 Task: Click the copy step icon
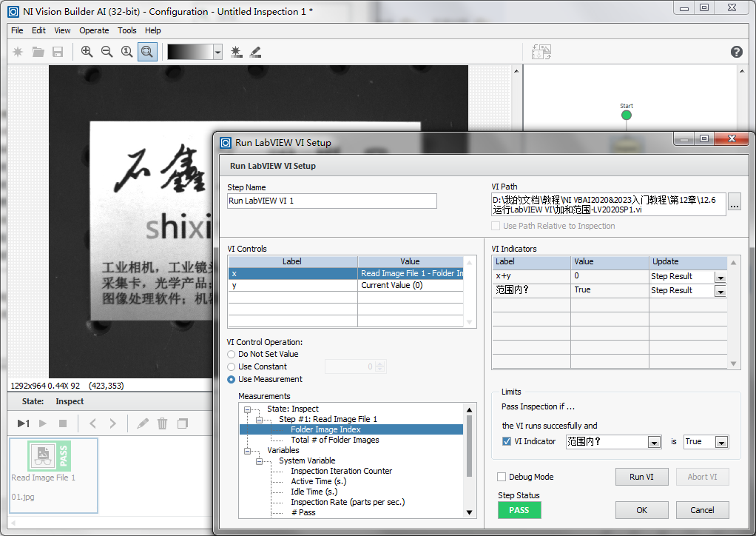tap(183, 423)
